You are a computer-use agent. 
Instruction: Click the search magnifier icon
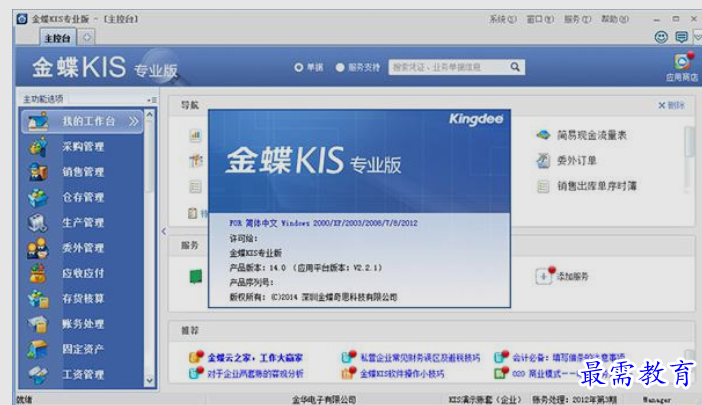(515, 67)
